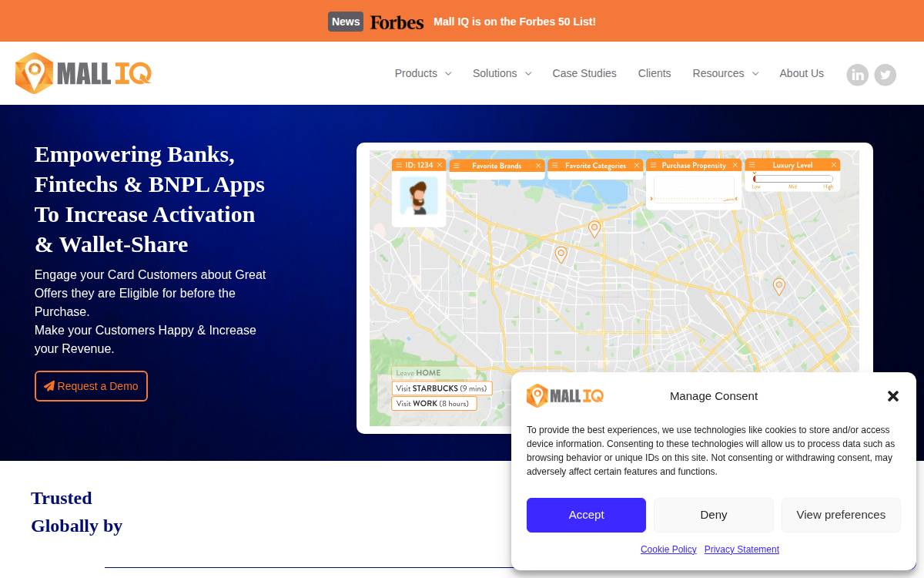Click the Trusted Globally by heading
Image resolution: width=924 pixels, height=578 pixels.
pos(77,512)
